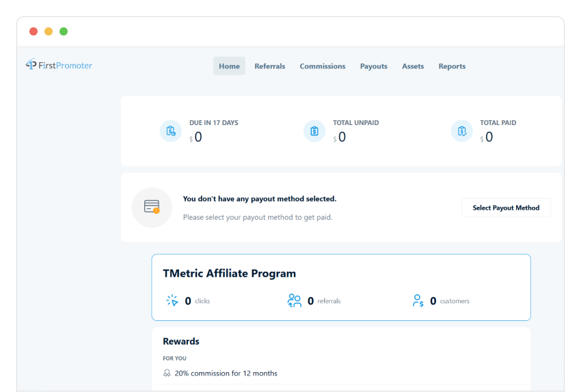
Task: Click the yellow minimize window button
Action: 49,31
